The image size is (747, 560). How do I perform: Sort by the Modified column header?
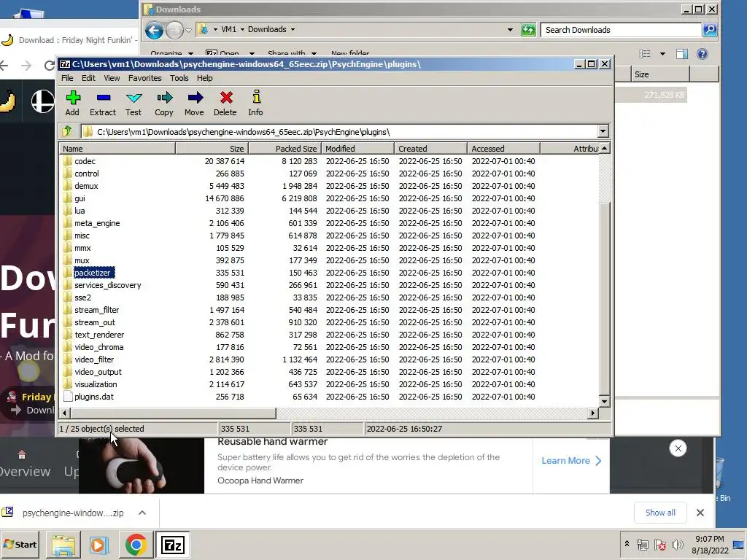coord(357,149)
